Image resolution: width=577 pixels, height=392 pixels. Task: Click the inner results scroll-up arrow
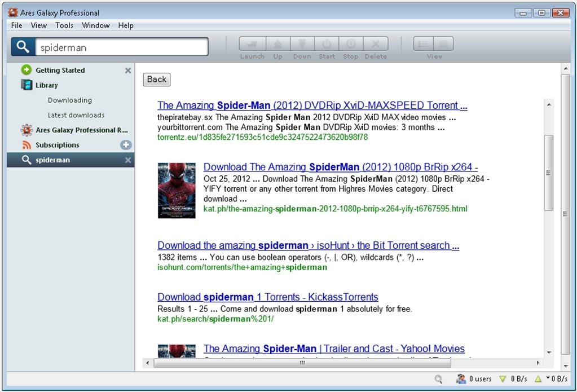point(549,104)
